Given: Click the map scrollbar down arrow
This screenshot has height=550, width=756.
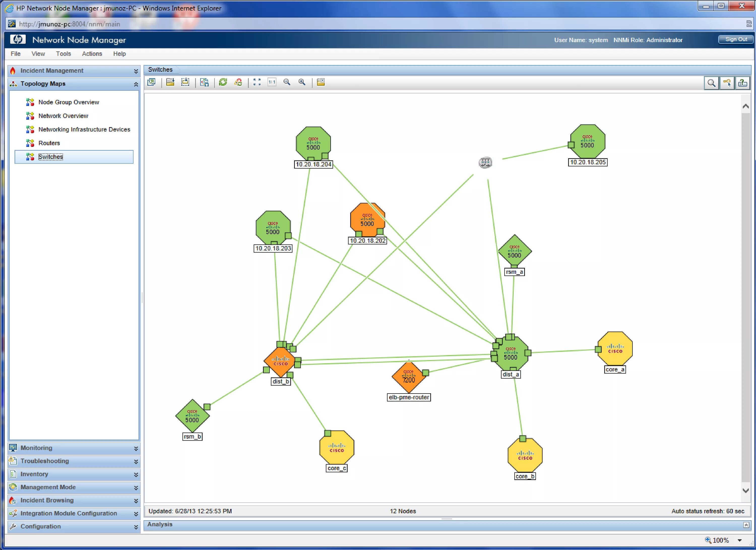Looking at the screenshot, I should [x=746, y=490].
